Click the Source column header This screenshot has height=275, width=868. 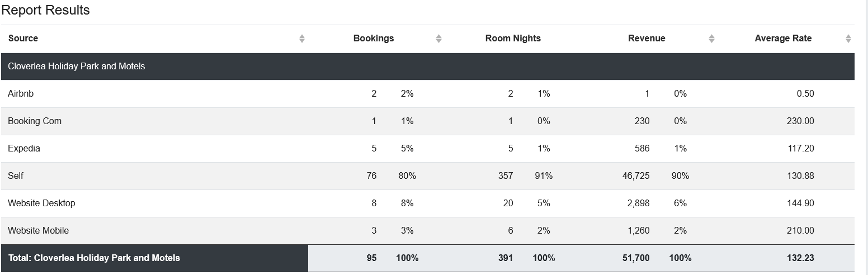point(23,39)
